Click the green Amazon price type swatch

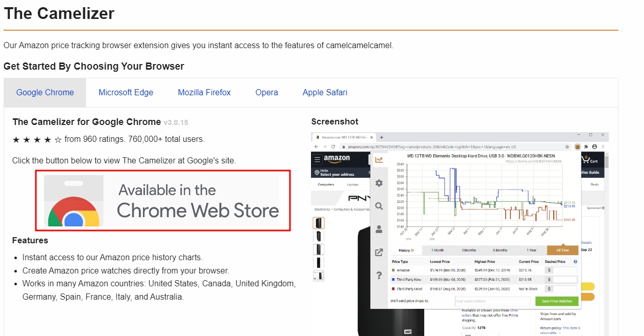click(x=393, y=270)
